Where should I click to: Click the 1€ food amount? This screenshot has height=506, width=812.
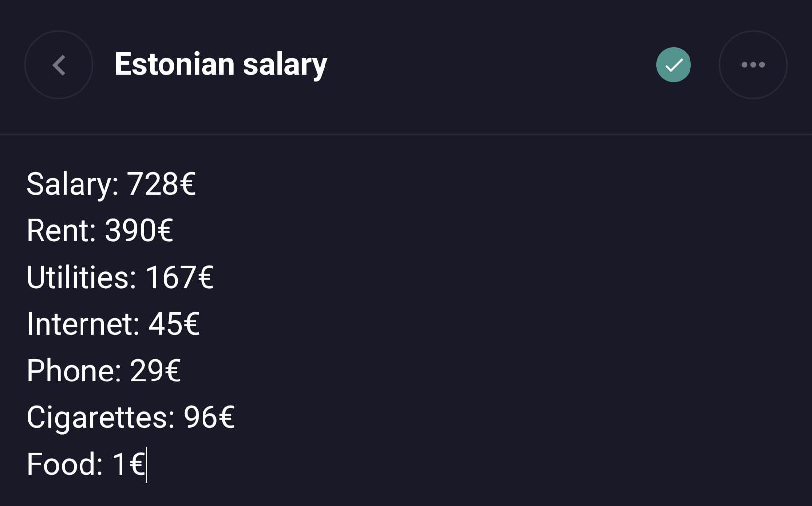tap(128, 464)
